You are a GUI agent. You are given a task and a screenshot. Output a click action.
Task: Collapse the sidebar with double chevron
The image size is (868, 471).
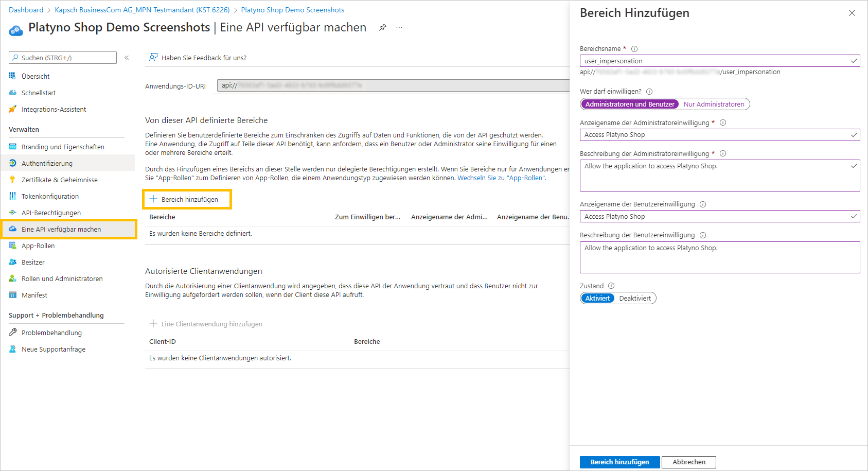point(127,58)
